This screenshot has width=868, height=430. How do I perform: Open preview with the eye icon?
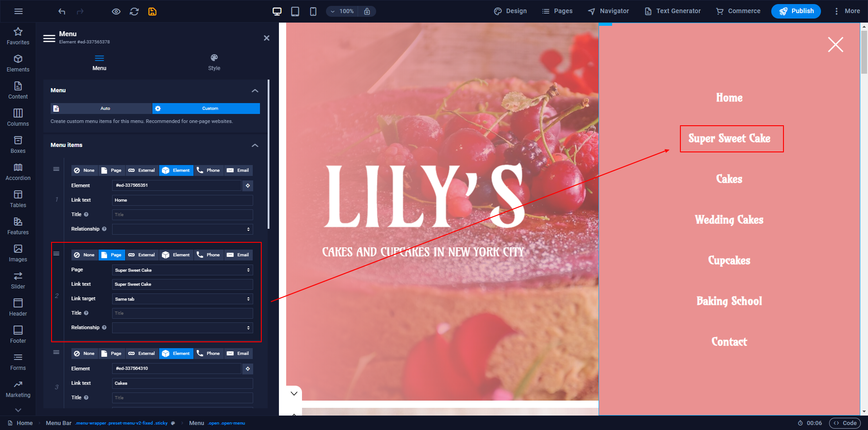pos(116,11)
